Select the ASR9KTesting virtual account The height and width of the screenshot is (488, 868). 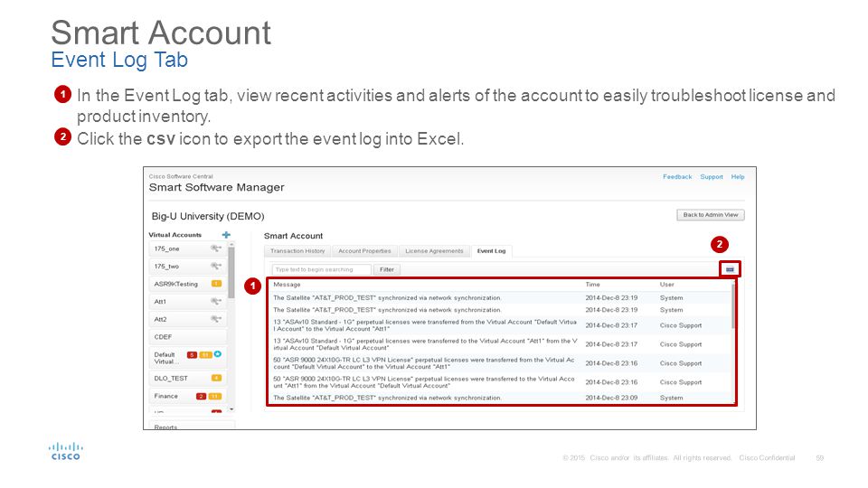click(x=188, y=284)
